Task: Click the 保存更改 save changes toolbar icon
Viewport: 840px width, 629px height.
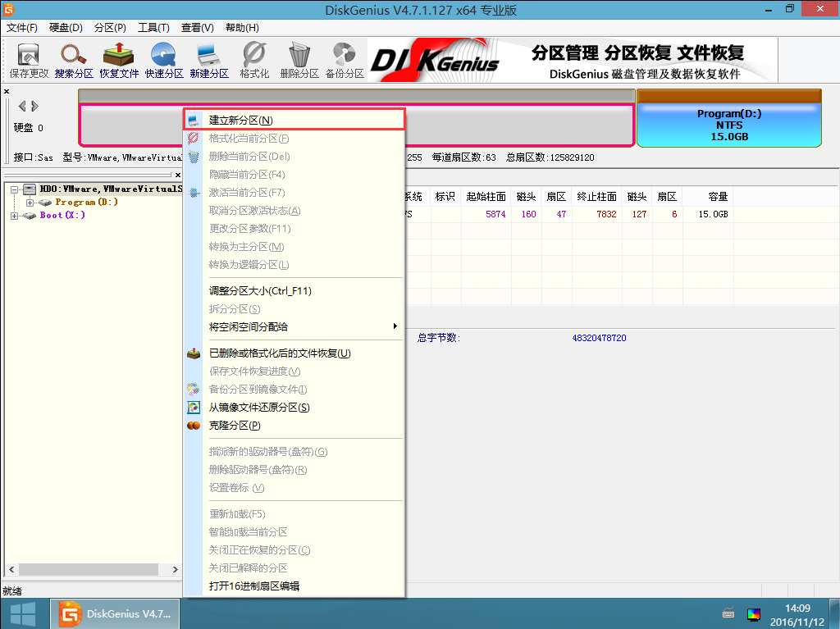Action: point(29,61)
